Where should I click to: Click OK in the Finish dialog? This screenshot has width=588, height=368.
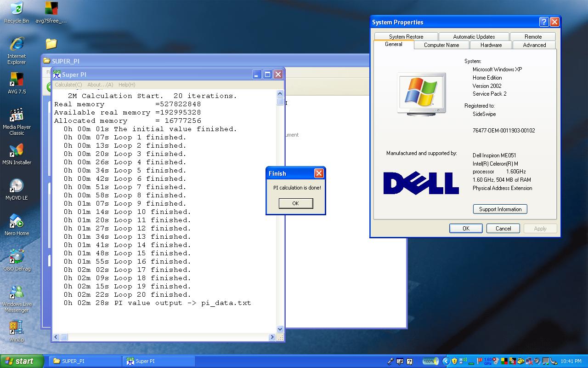[295, 203]
